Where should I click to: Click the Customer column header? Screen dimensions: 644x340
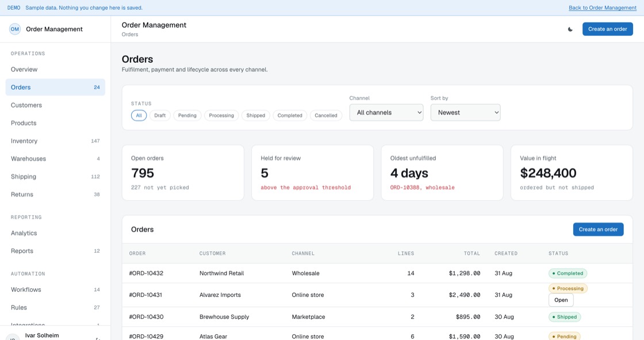point(212,254)
